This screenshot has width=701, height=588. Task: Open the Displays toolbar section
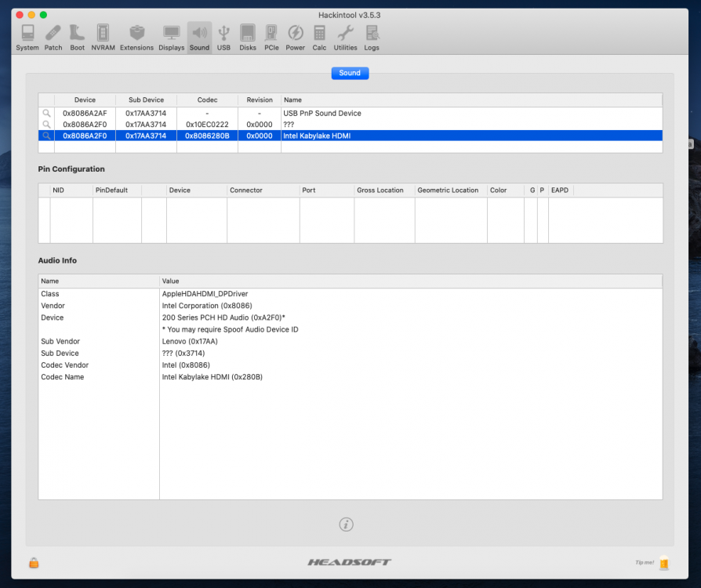pos(171,38)
